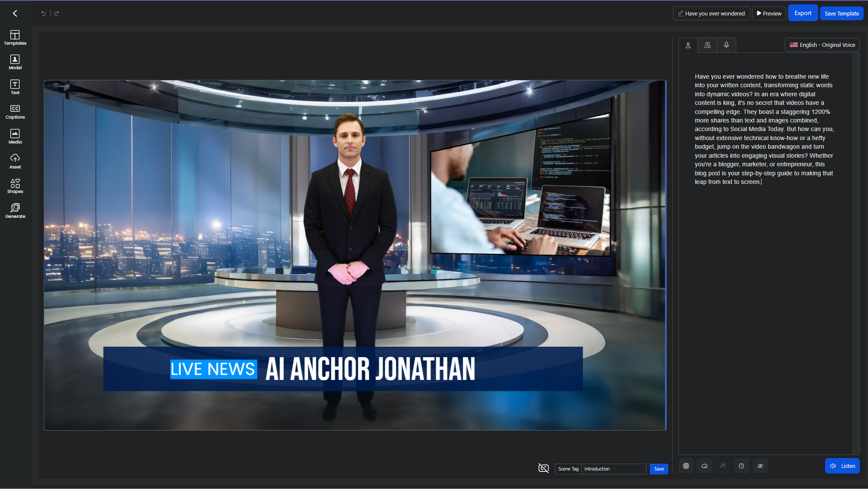The image size is (868, 489).
Task: Click the pronunciation æ icon
Action: click(x=760, y=466)
